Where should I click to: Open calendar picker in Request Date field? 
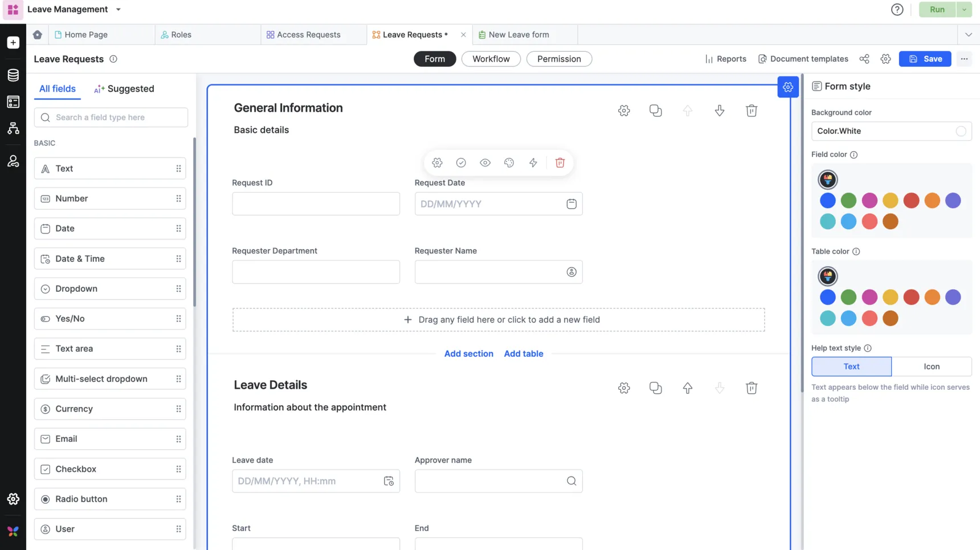click(571, 204)
